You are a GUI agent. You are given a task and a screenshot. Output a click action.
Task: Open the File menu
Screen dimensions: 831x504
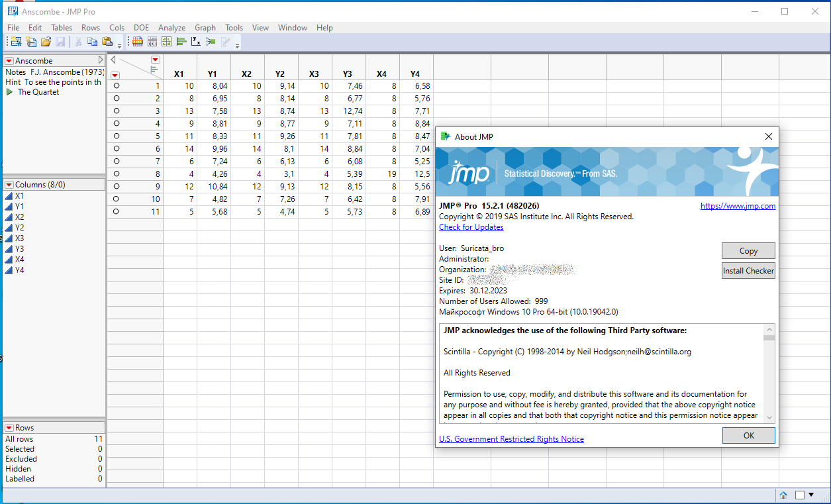tap(13, 28)
